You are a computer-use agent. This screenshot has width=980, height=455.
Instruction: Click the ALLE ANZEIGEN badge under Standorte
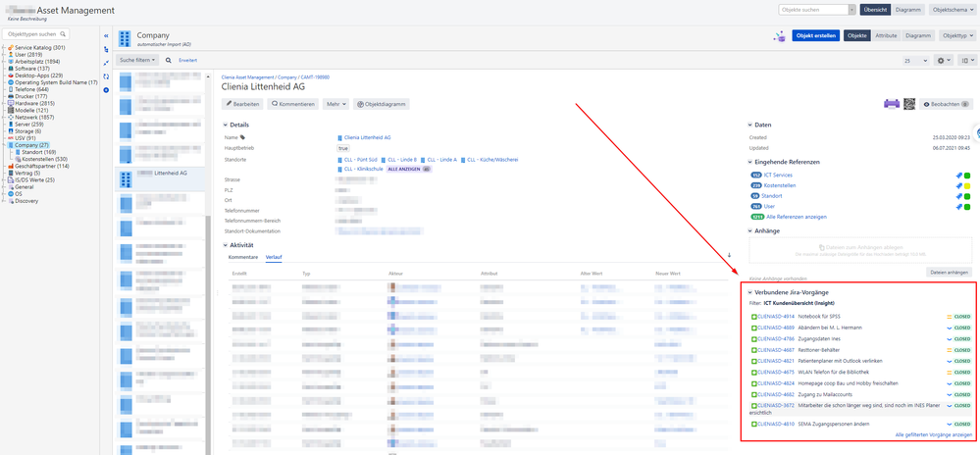click(x=409, y=169)
